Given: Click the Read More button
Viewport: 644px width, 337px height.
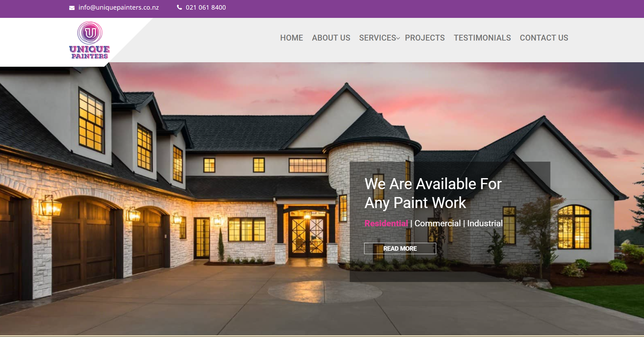Looking at the screenshot, I should [400, 248].
